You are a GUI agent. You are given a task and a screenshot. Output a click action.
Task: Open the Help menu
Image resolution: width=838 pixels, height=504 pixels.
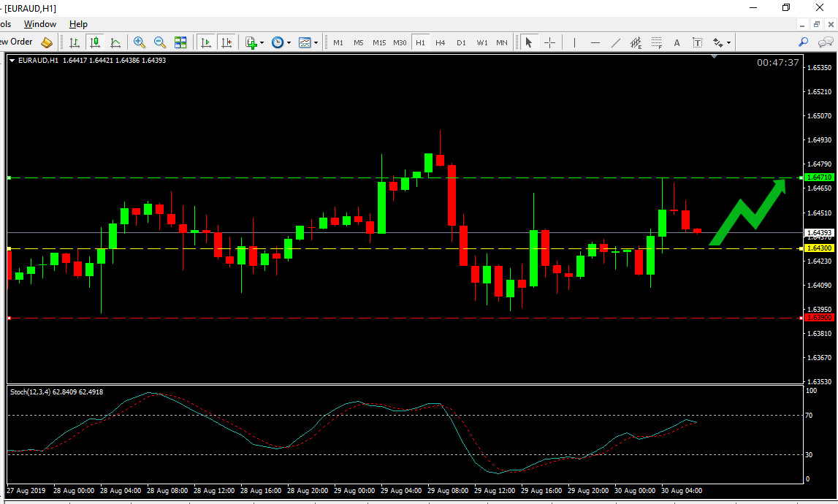click(78, 24)
